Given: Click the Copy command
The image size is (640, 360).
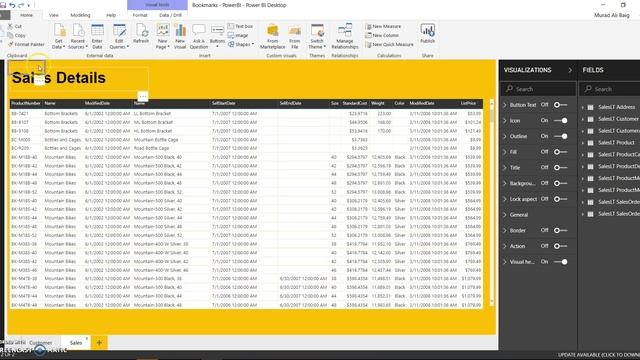Looking at the screenshot, I should coord(16,35).
